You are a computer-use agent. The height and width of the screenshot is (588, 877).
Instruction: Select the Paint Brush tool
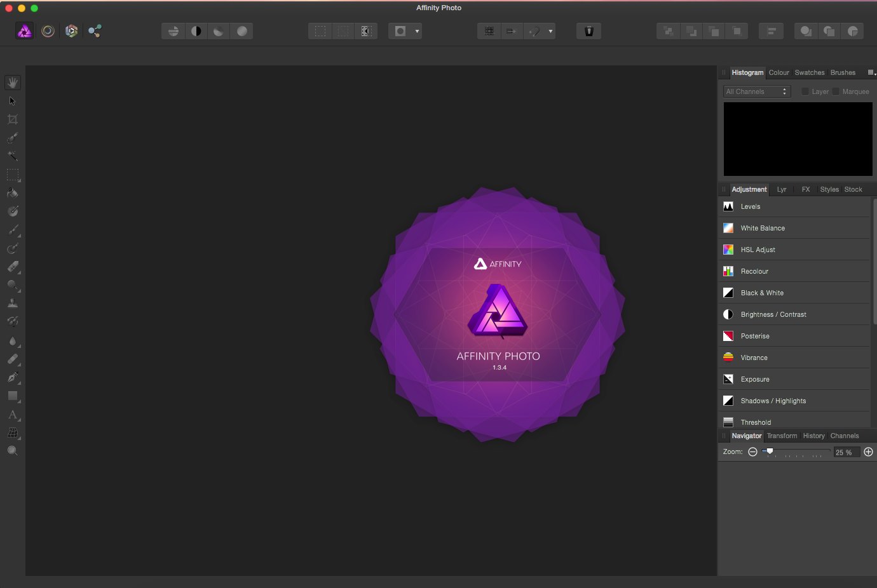click(13, 230)
